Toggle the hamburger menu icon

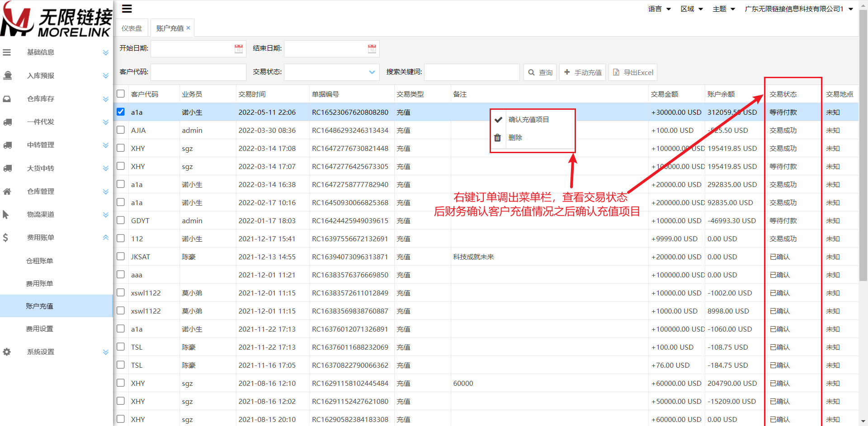[x=127, y=9]
